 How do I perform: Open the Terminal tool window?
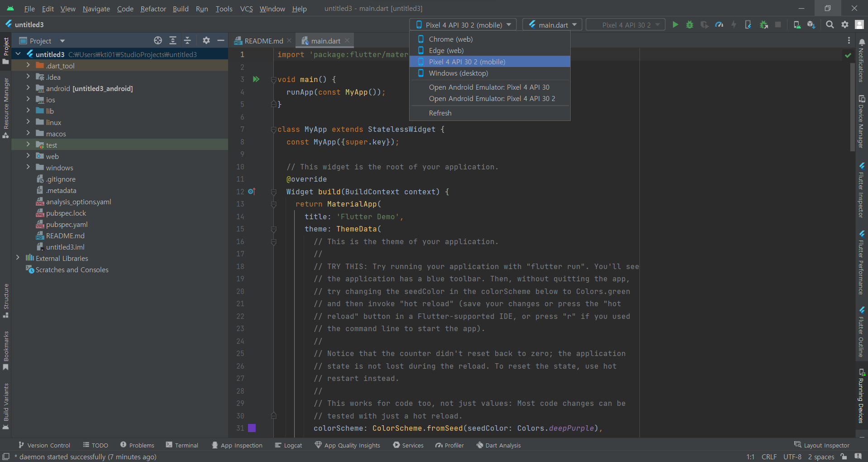pyautogui.click(x=182, y=445)
